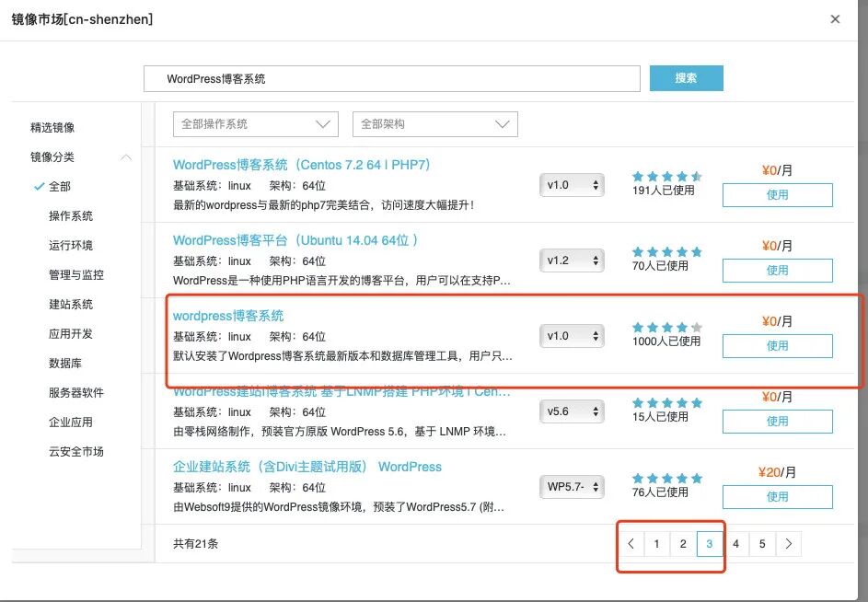
Task: Select the 数据库 category
Action: click(x=65, y=364)
